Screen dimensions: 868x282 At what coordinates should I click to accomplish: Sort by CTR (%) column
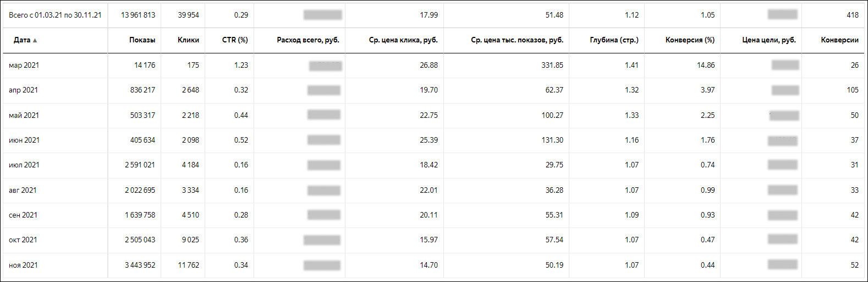235,40
